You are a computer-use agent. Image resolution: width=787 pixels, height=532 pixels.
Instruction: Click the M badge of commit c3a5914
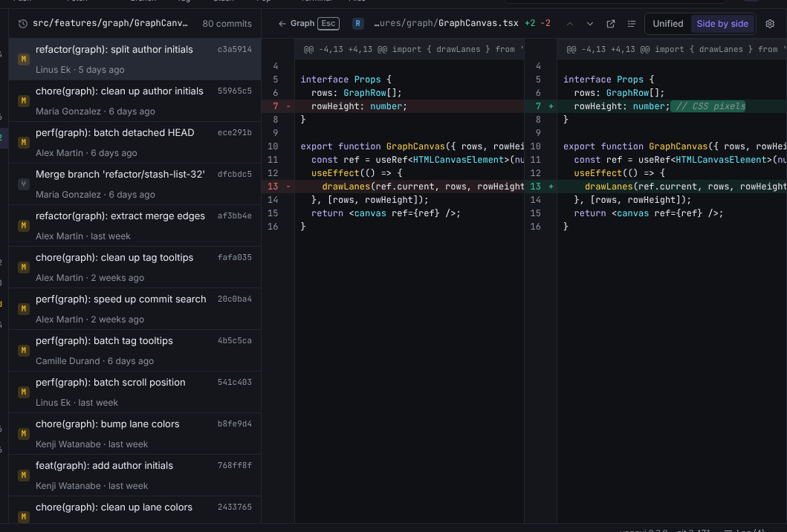coord(24,59)
